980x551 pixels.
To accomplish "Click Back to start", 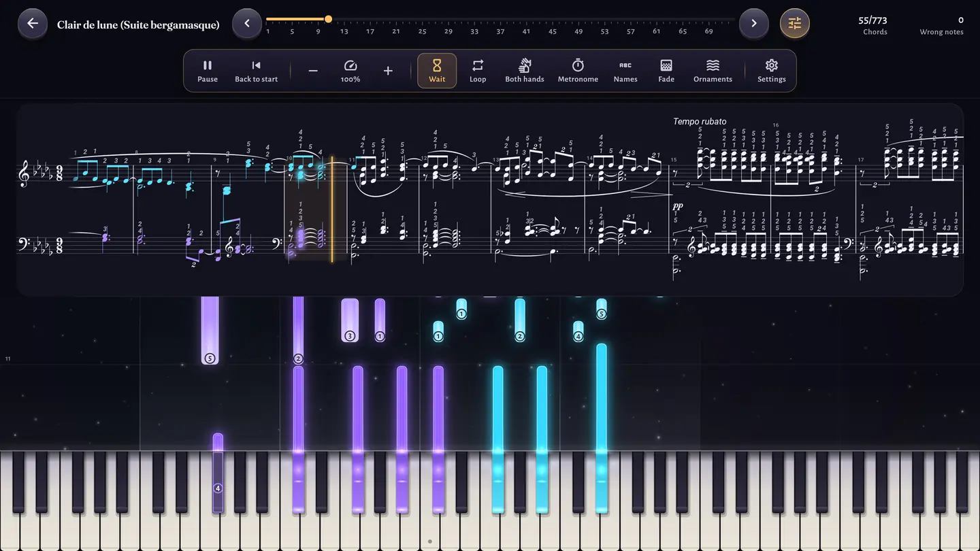I will click(x=257, y=71).
